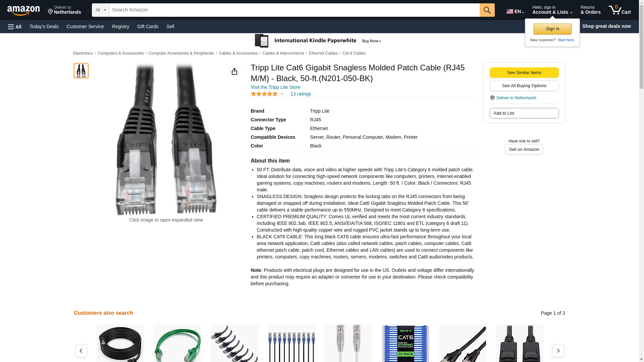Image resolution: width=644 pixels, height=362 pixels.
Task: Click the previous carousel arrow
Action: click(x=81, y=351)
